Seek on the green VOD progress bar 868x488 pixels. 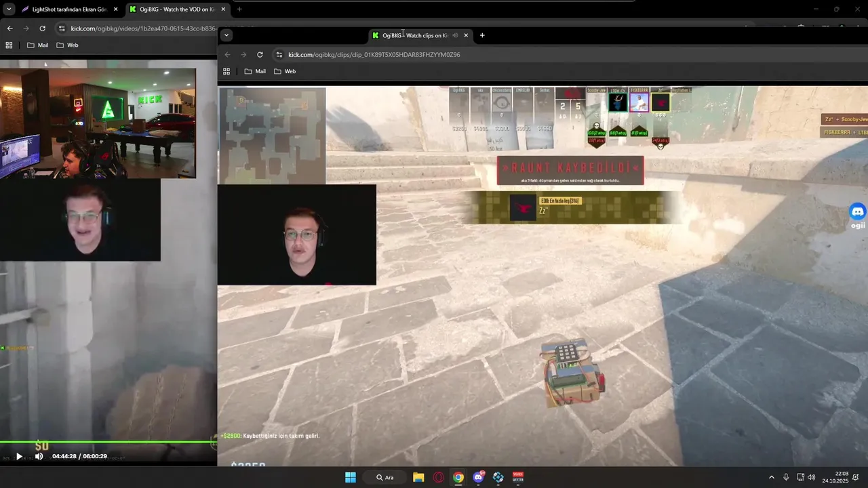point(108,442)
